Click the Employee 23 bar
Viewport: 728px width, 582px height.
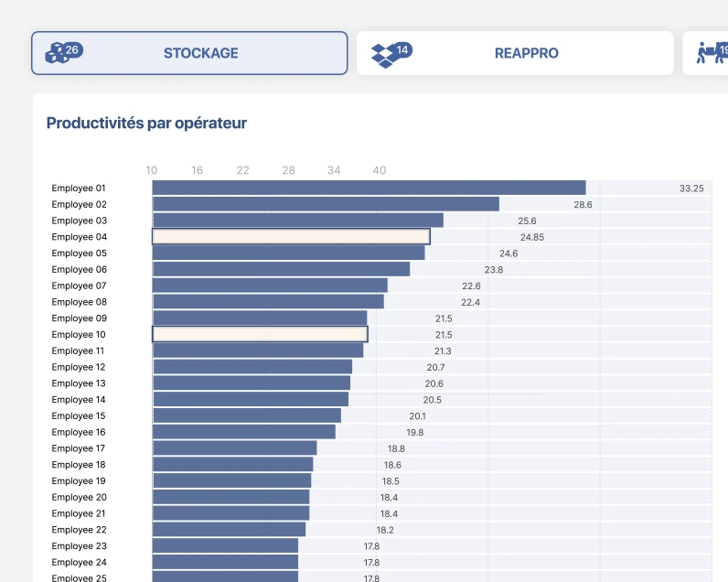pyautogui.click(x=226, y=545)
